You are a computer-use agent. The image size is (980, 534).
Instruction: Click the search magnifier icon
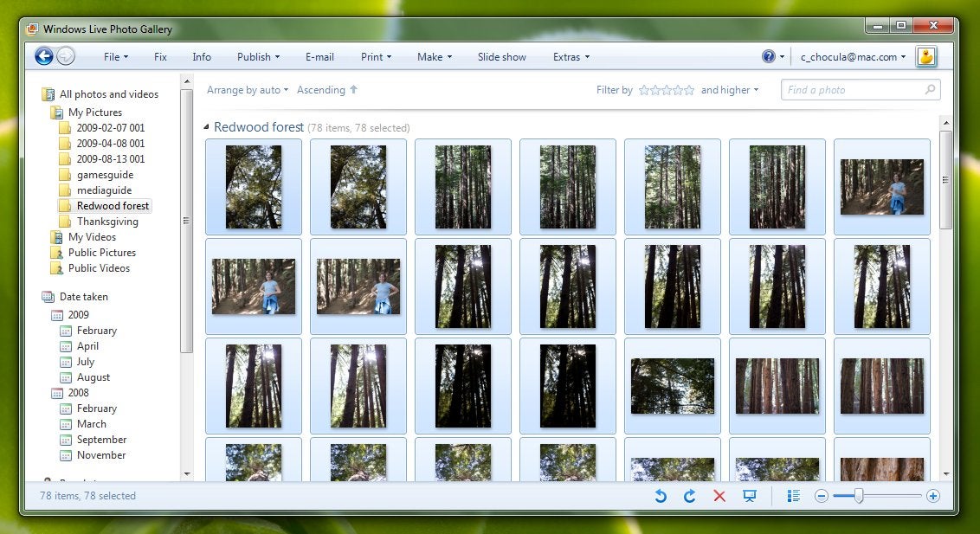(x=930, y=89)
